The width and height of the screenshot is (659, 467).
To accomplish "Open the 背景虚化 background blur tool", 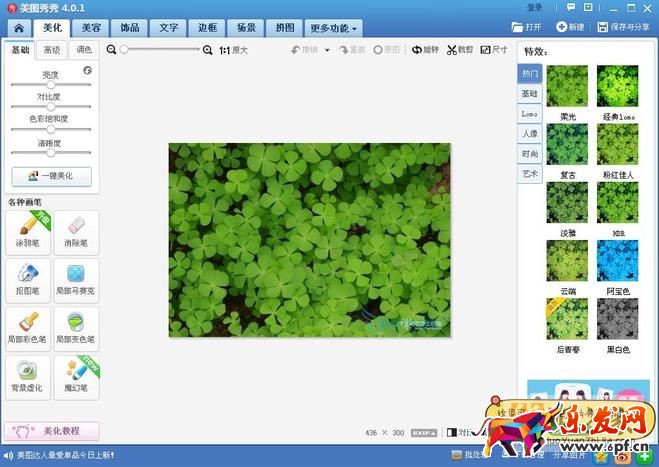I will pyautogui.click(x=27, y=372).
